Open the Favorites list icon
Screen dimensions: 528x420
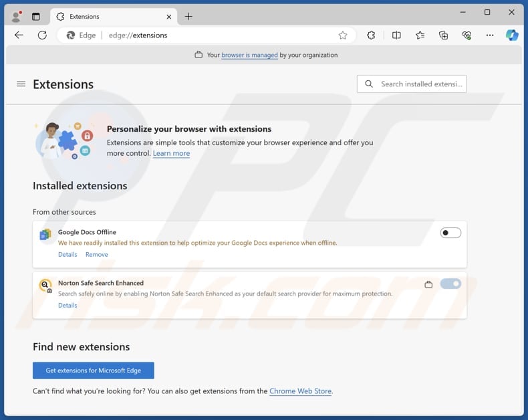(x=420, y=35)
